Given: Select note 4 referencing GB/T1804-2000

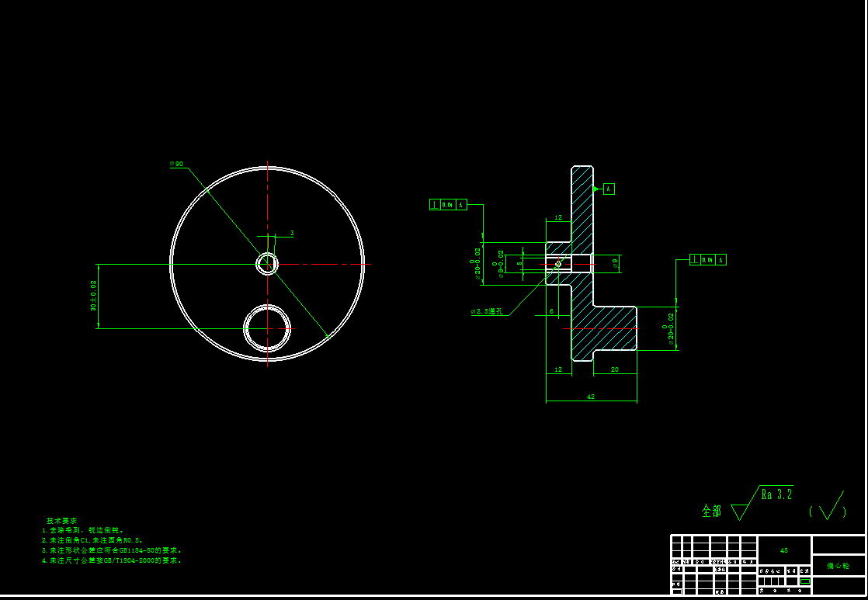Looking at the screenshot, I should pyautogui.click(x=111, y=560).
